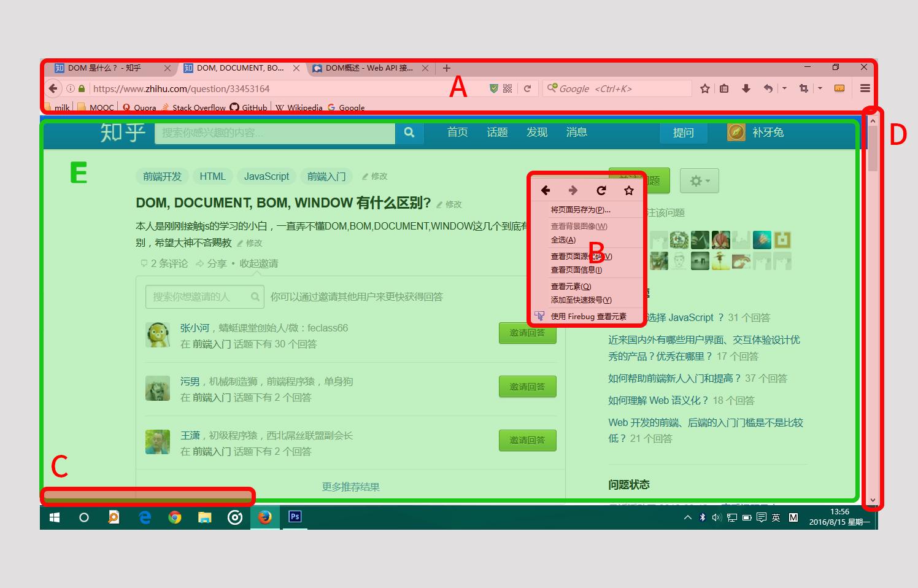Open the Firefox hamburger menu
Image resolution: width=918 pixels, height=588 pixels.
click(x=864, y=88)
